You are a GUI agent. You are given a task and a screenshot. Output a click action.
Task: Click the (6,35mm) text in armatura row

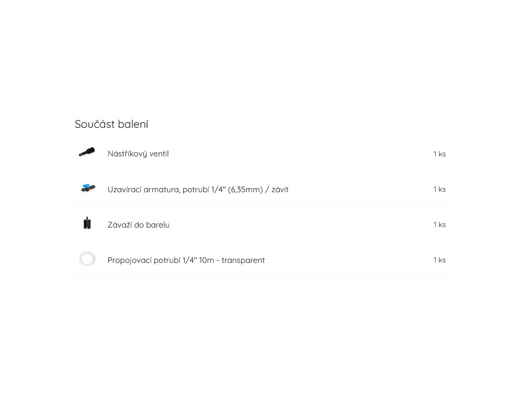pyautogui.click(x=245, y=190)
